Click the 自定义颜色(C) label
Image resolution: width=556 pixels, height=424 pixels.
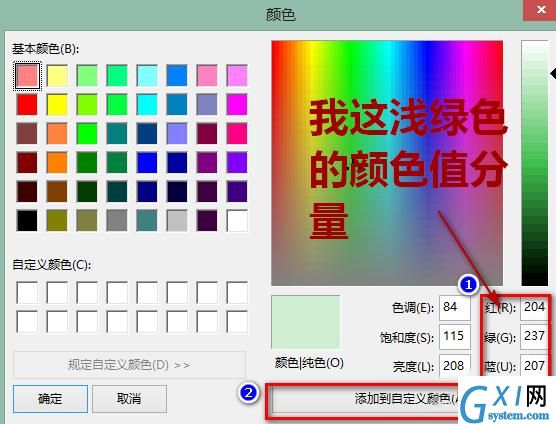(51, 265)
